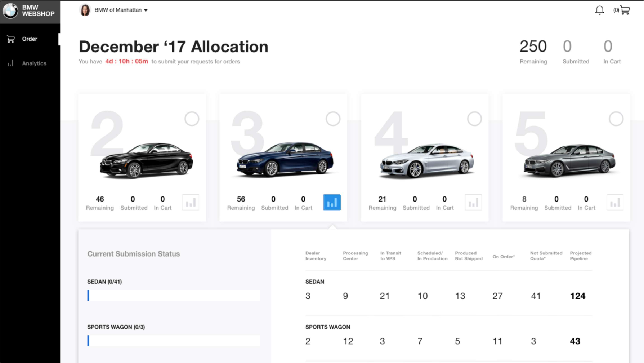Toggle the active 3 Series chart button

(x=332, y=203)
